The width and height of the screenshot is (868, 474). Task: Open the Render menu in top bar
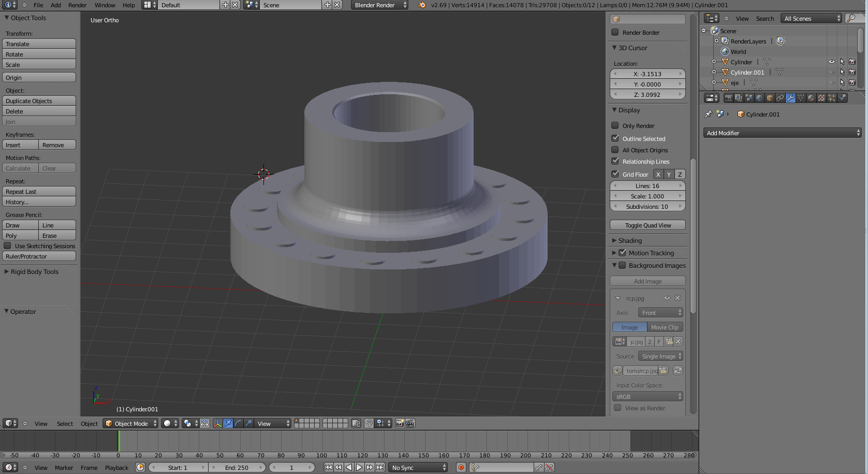[77, 5]
